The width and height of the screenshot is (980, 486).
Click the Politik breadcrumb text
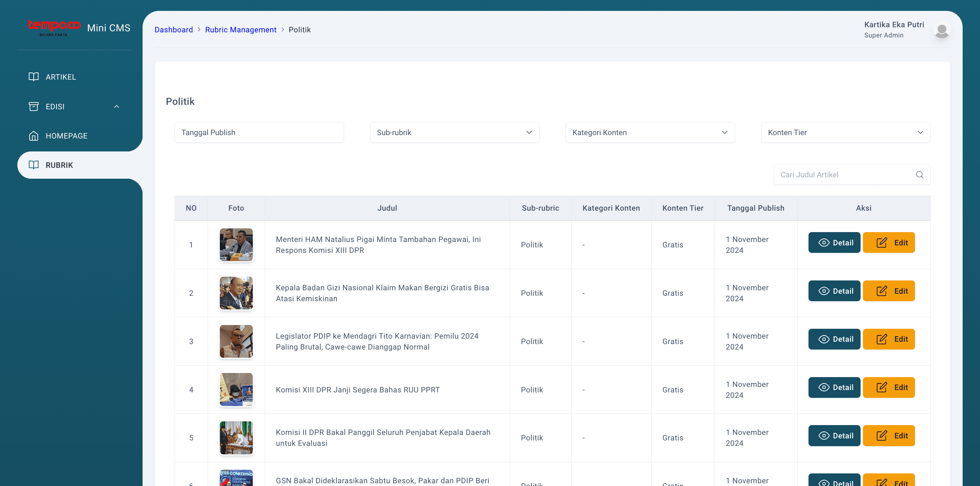[300, 30]
